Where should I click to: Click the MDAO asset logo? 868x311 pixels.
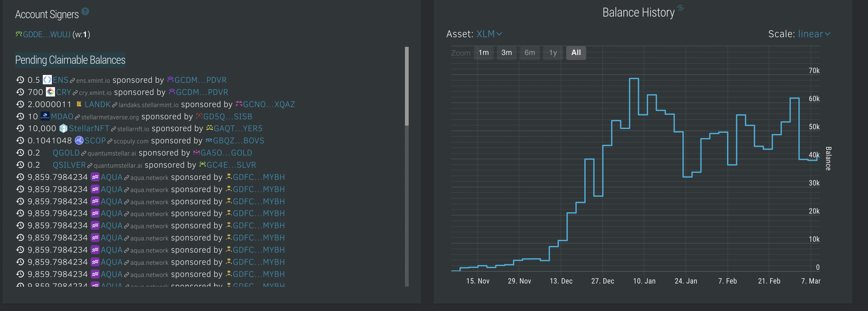click(45, 116)
